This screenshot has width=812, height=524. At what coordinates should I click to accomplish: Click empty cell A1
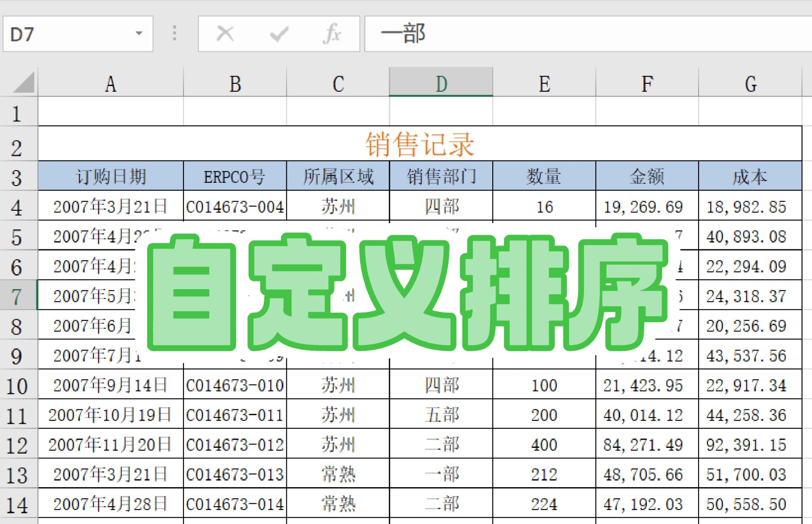111,112
